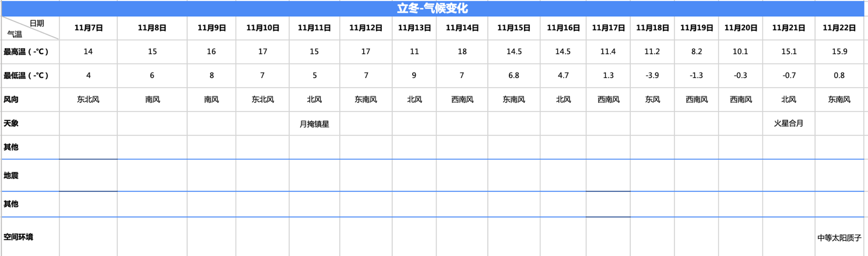Click the 其他 label directly under 天象
This screenshot has height=256, width=868.
[x=30, y=147]
